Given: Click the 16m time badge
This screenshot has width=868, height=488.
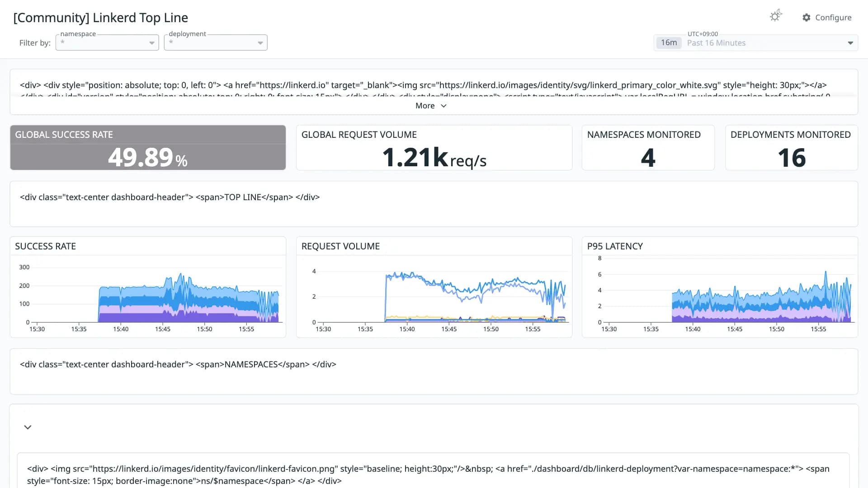Looking at the screenshot, I should [669, 43].
